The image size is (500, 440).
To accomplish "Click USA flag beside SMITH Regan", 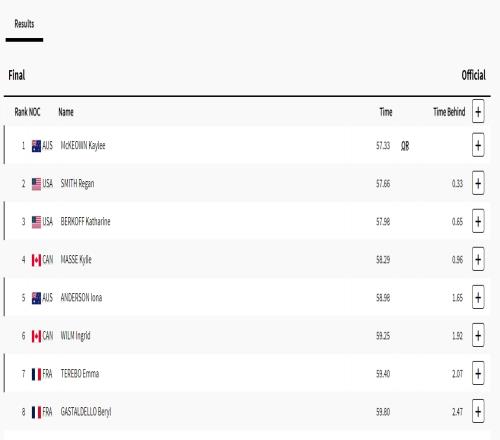I will (36, 184).
